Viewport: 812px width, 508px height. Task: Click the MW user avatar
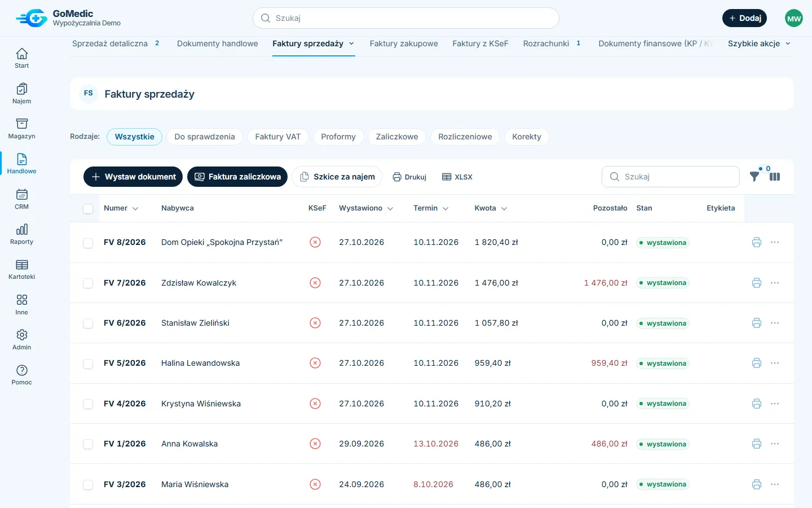point(794,18)
